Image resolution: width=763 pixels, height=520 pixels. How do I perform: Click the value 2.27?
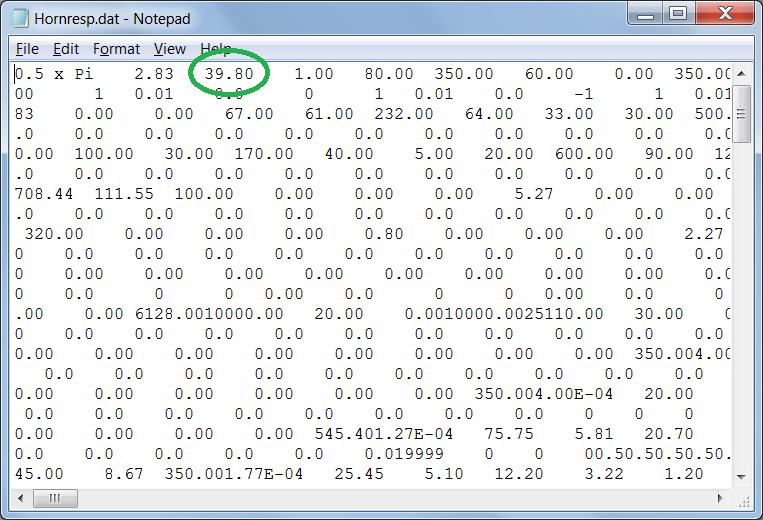click(704, 233)
